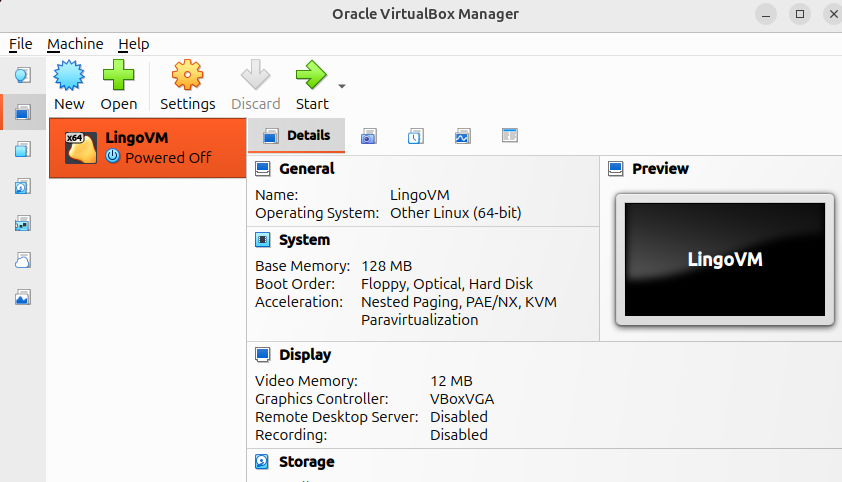Open the Activities monitor sidebar icon
842x482 pixels.
tap(22, 297)
